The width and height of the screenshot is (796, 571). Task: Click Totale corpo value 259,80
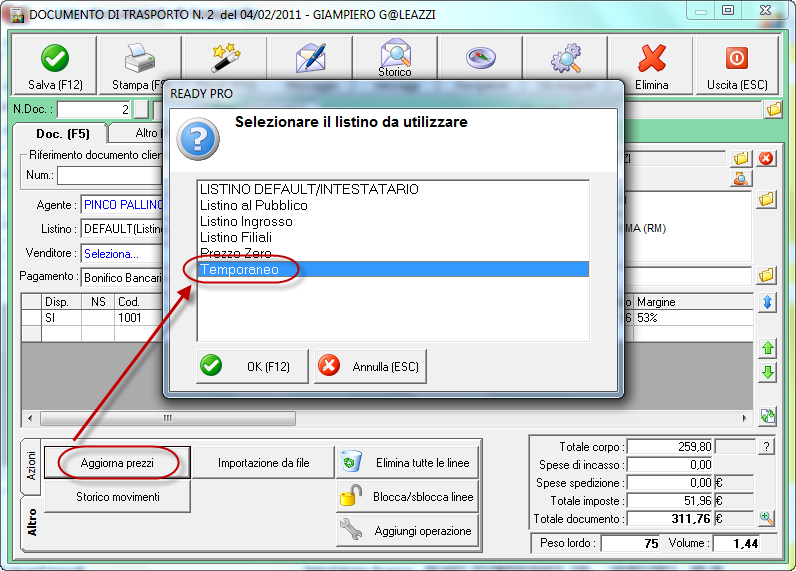[x=670, y=447]
